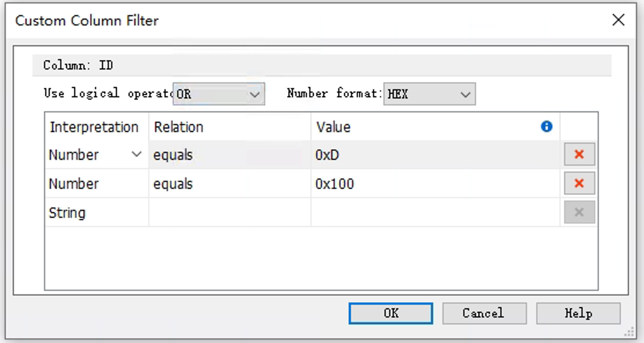
Task: Open Help for the filter dialog
Action: (578, 313)
